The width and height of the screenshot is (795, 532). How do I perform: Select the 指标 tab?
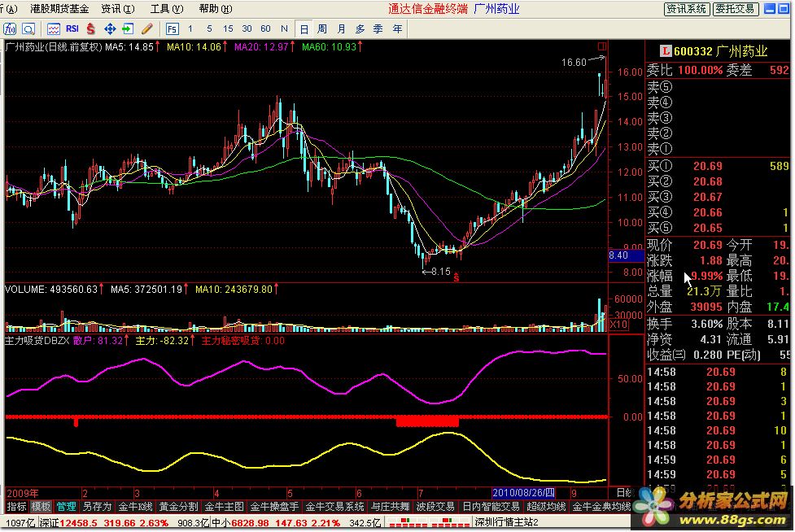16,506
